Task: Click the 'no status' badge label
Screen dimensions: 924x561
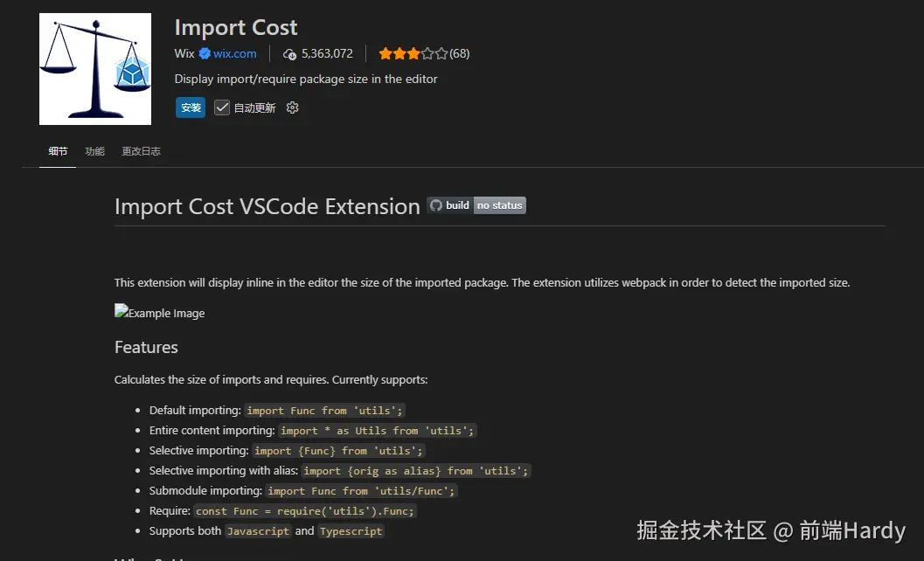Action: tap(500, 205)
